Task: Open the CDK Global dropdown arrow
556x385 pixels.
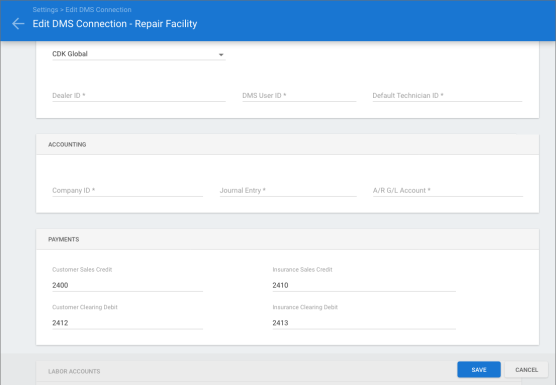Action: tap(221, 55)
